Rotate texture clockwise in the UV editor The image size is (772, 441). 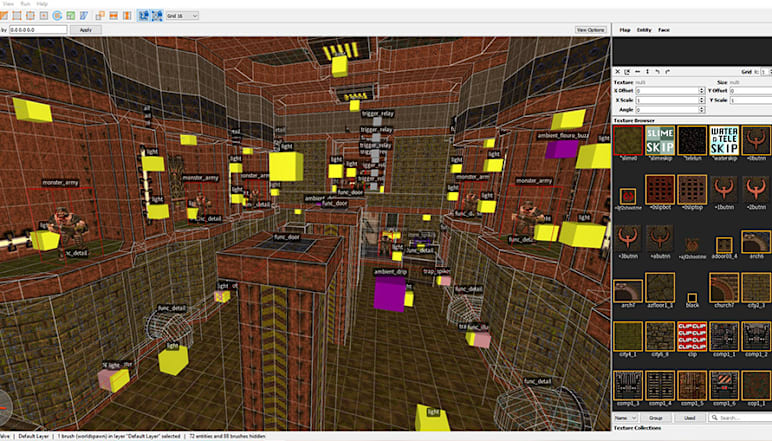(x=668, y=72)
